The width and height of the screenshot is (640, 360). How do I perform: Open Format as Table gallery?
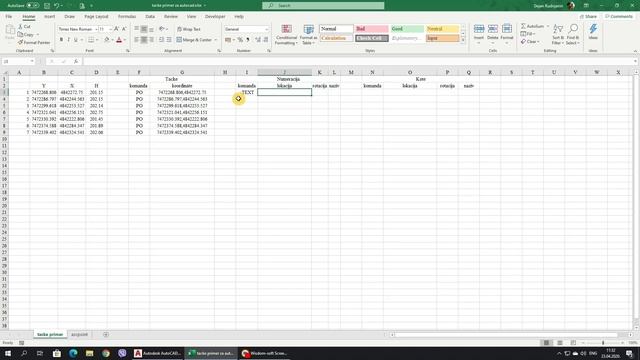click(x=308, y=34)
